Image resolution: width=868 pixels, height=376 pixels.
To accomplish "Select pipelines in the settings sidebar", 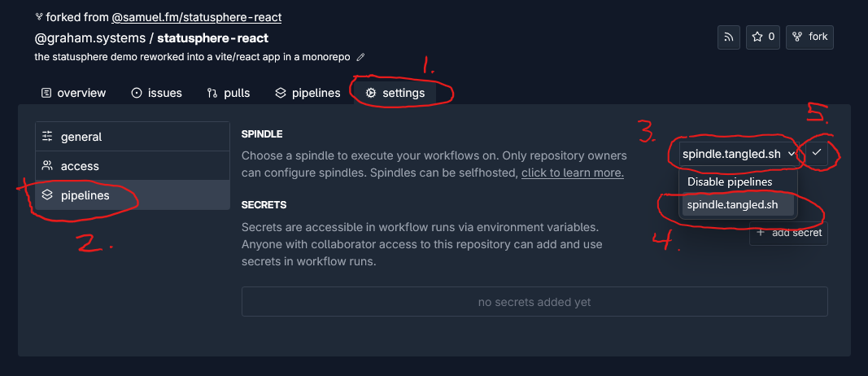I will (85, 195).
